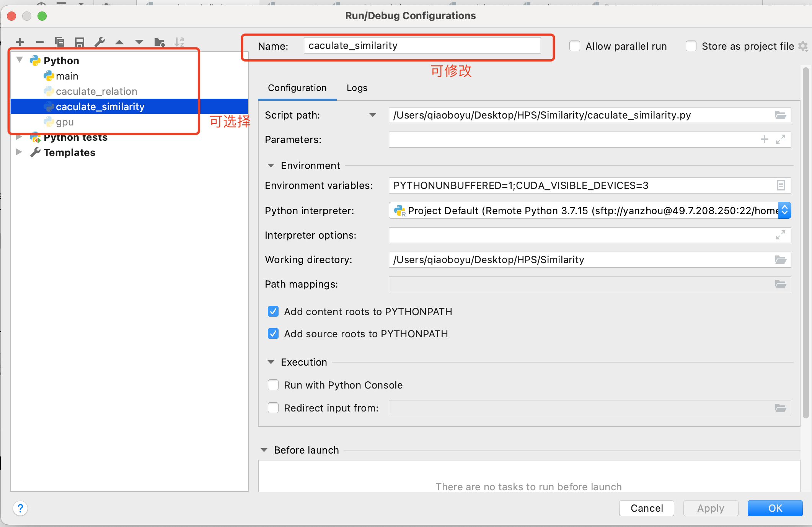
Task: Click the Name input field
Action: pyautogui.click(x=422, y=46)
